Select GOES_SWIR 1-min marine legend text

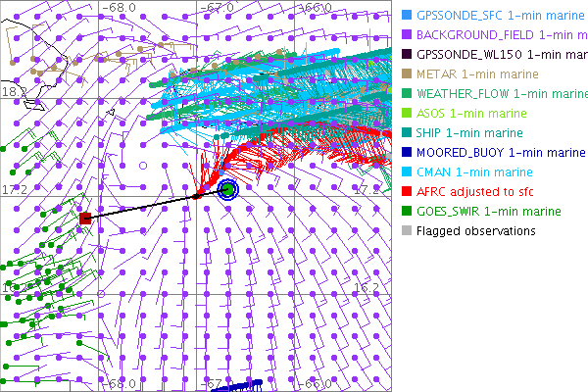coord(488,211)
